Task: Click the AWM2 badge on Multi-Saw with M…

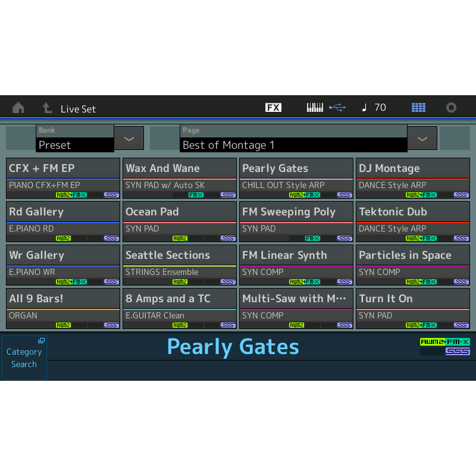Action: pyautogui.click(x=296, y=325)
